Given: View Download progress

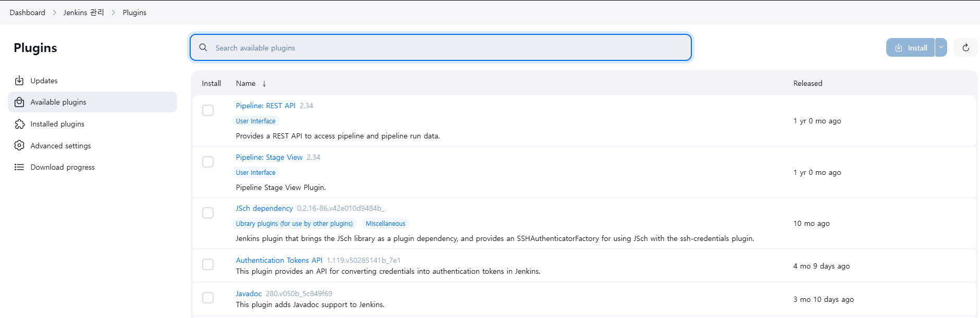Looking at the screenshot, I should point(93,167).
